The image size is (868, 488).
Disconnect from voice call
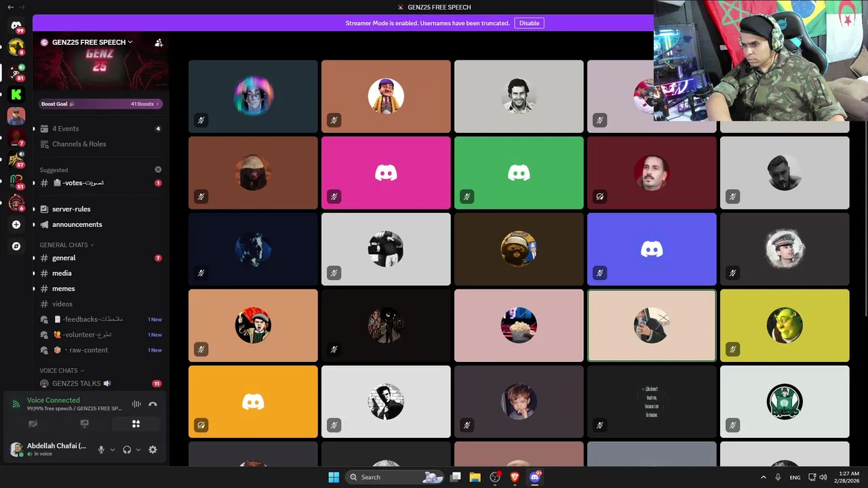tap(153, 404)
